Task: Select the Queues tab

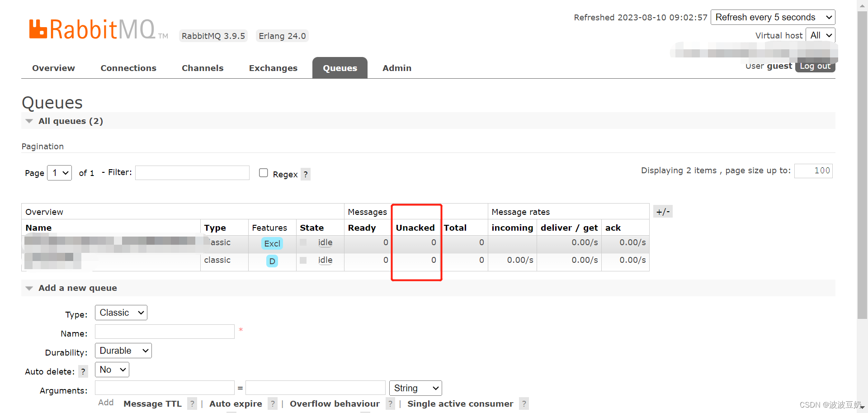Action: pyautogui.click(x=340, y=68)
